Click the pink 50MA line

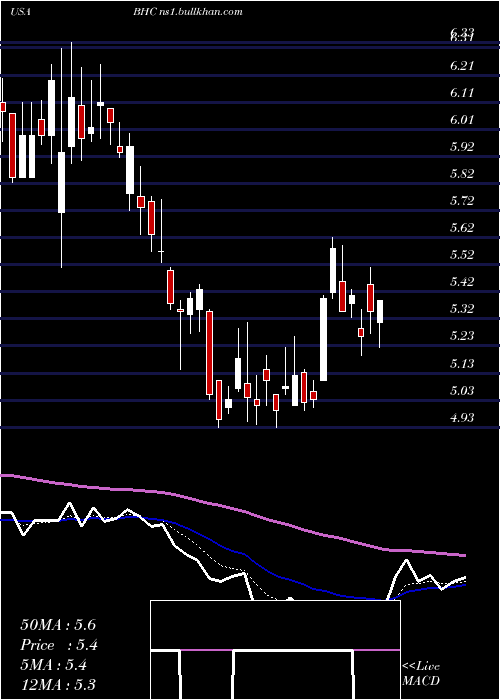[232, 508]
